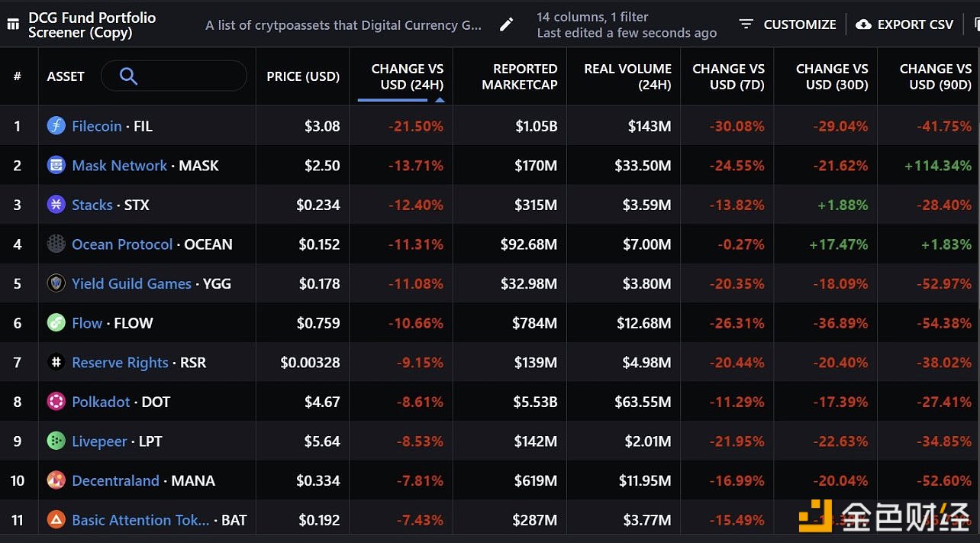The image size is (980, 543).
Task: Click the pencil edit description icon
Action: (x=506, y=24)
